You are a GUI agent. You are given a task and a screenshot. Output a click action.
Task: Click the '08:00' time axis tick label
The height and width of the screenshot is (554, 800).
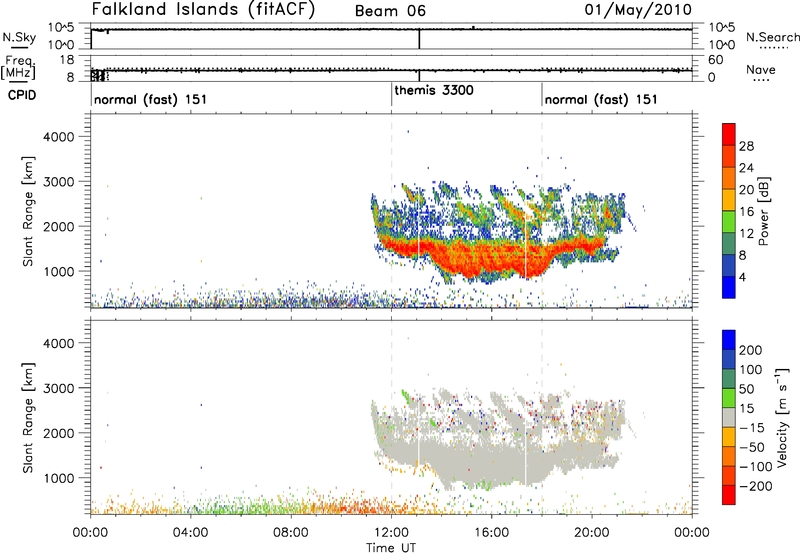[x=291, y=533]
